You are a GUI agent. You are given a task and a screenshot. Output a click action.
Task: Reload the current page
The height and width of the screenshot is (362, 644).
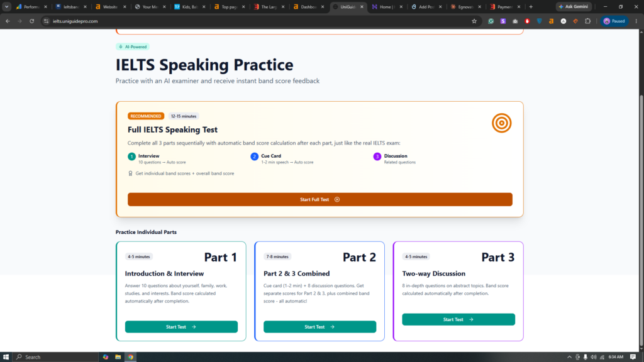click(x=31, y=21)
